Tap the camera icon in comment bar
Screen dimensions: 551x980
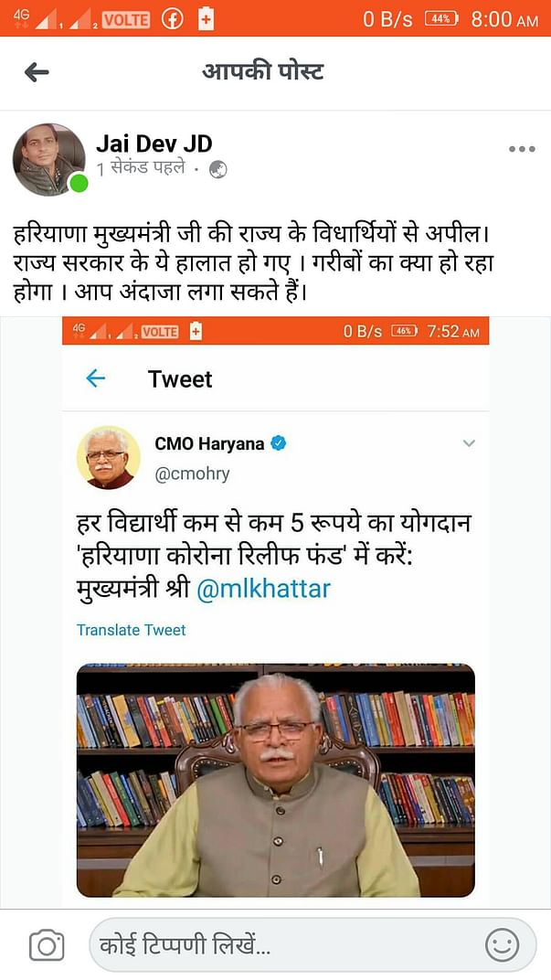click(47, 945)
